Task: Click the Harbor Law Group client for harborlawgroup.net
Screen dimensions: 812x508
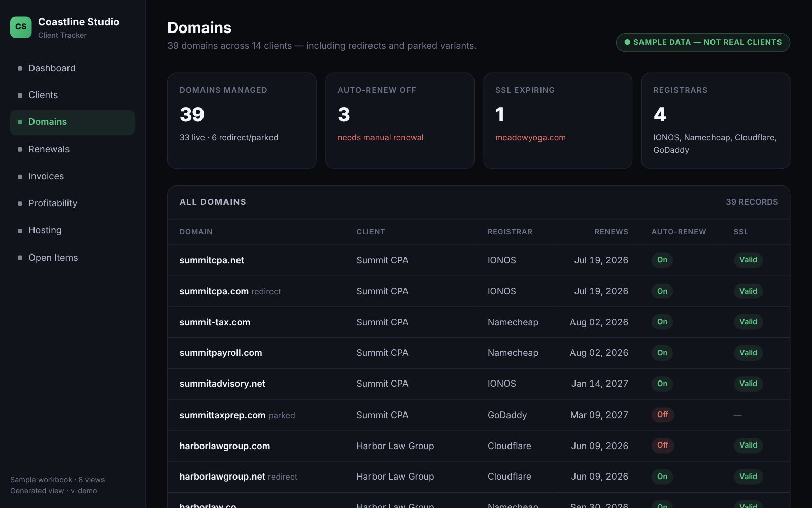Action: coord(395,477)
